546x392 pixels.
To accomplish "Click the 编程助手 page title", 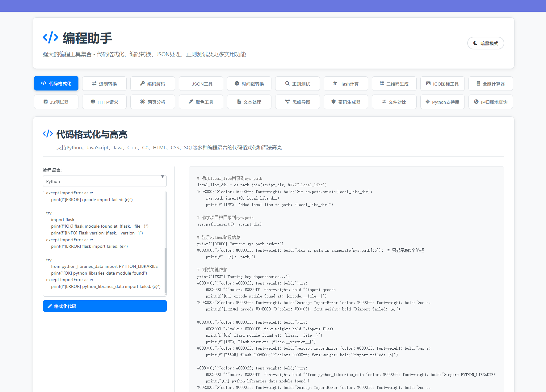I will coord(87,38).
